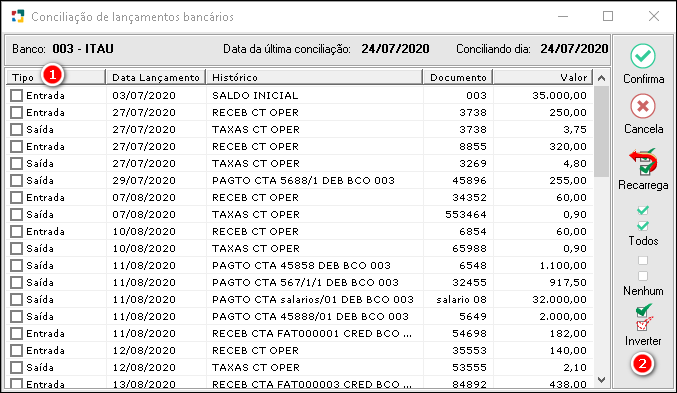Image resolution: width=677 pixels, height=393 pixels.
Task: Check the row with document 34352
Action: tap(16, 197)
